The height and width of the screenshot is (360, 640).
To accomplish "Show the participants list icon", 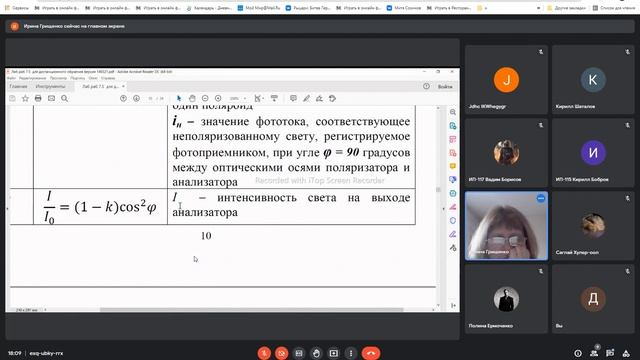I will click(x=594, y=353).
